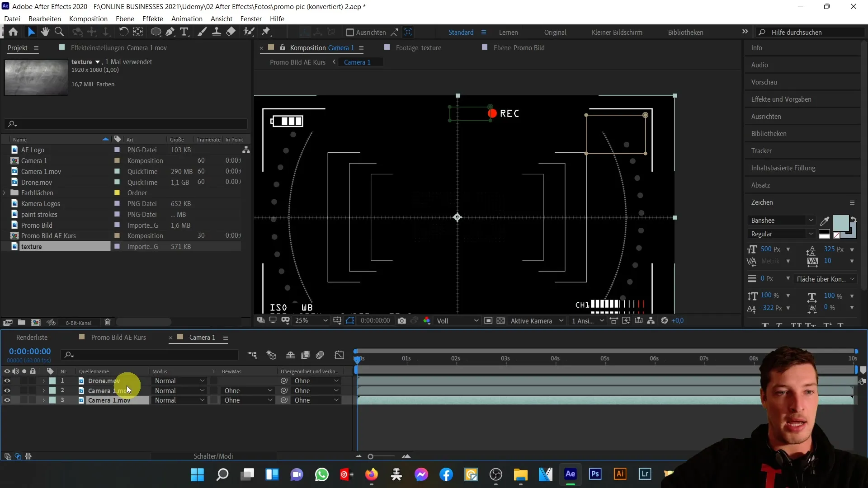Viewport: 868px width, 488px height.
Task: Select the Camera 1 composition tab
Action: point(203,337)
